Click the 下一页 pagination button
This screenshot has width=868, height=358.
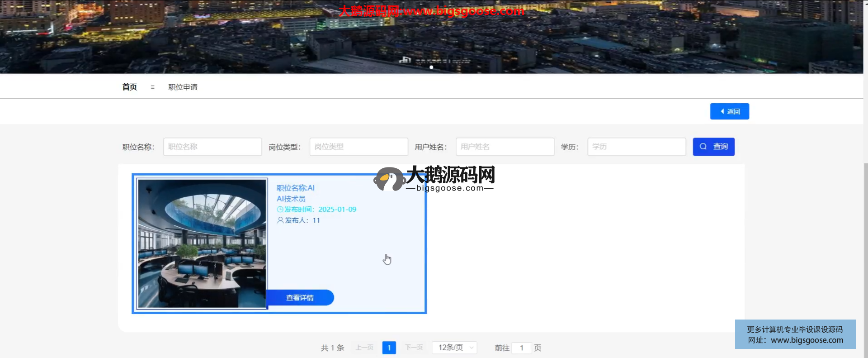coord(414,348)
